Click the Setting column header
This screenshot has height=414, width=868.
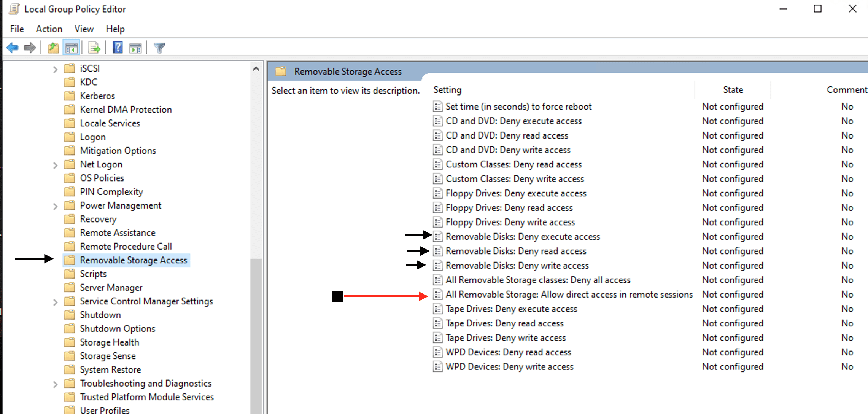click(x=447, y=90)
